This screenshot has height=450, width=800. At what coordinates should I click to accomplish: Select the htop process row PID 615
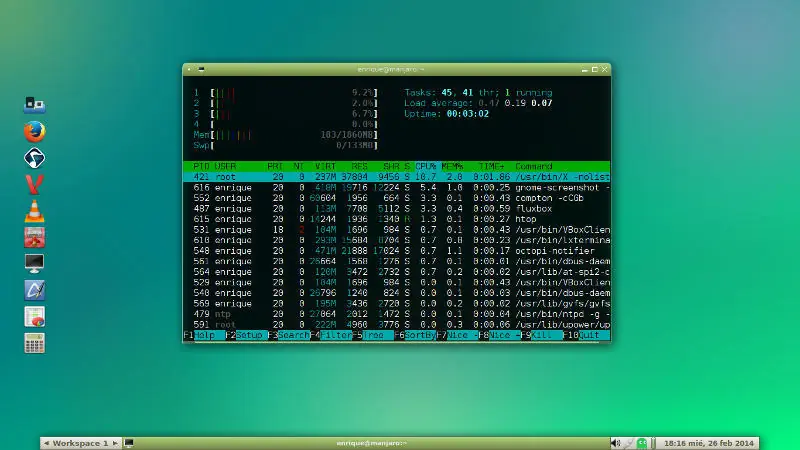(396, 219)
